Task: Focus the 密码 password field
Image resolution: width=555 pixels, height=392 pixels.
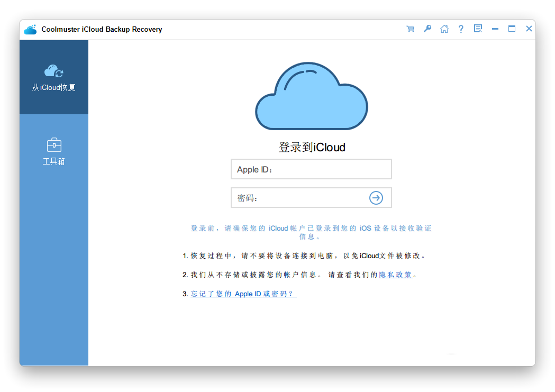Action: 311,198
